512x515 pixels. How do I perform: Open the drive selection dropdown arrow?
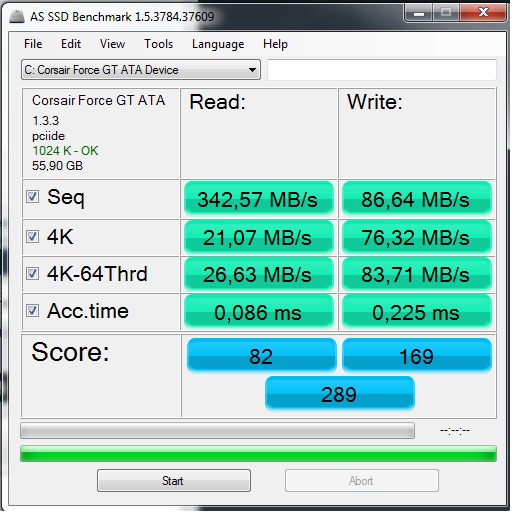[x=252, y=70]
